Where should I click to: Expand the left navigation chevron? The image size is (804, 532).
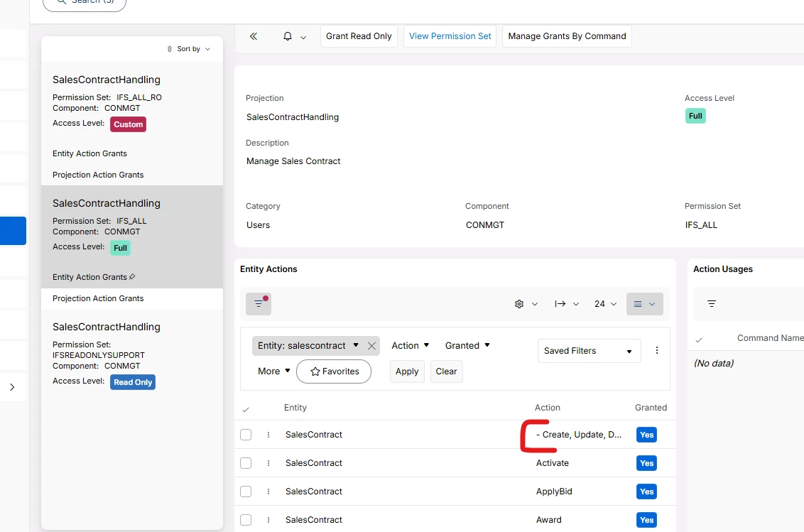pyautogui.click(x=12, y=387)
